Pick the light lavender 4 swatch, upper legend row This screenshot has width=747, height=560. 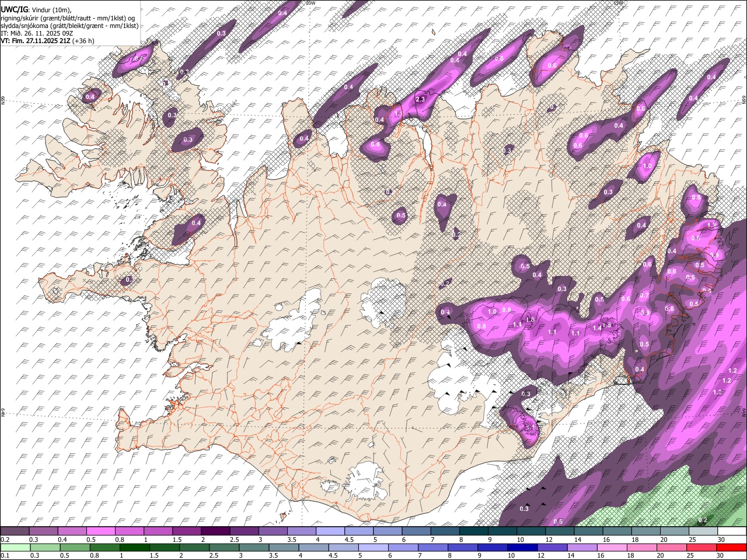[330, 531]
